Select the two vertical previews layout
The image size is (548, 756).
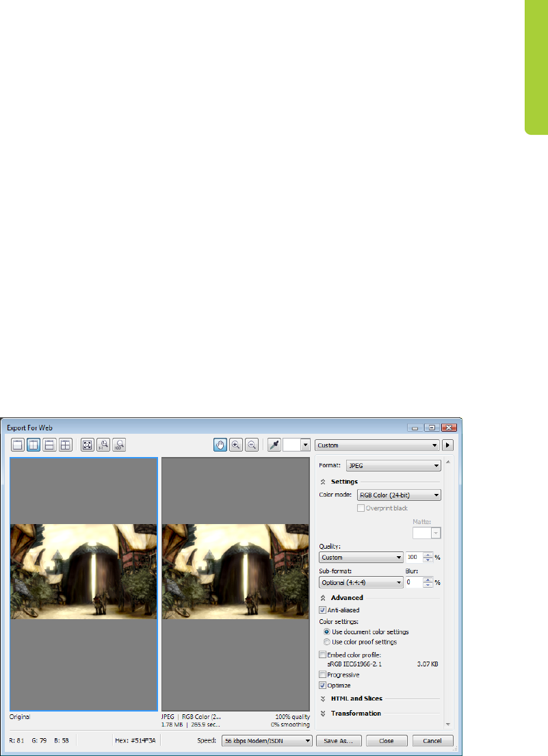coord(34,445)
